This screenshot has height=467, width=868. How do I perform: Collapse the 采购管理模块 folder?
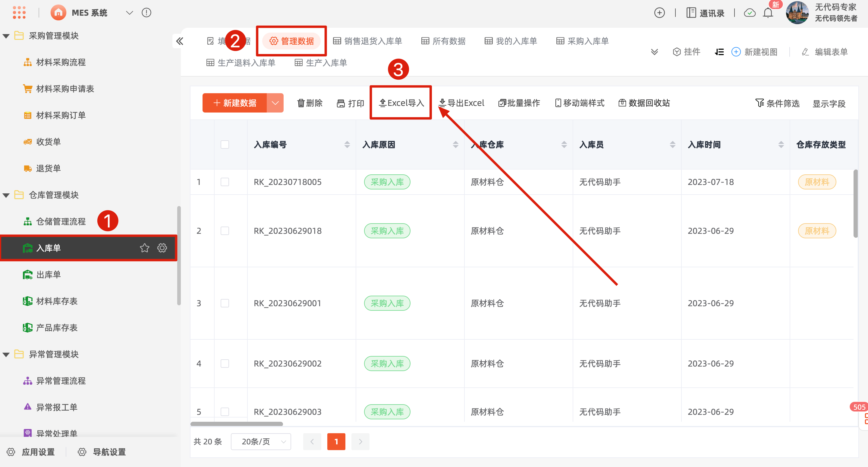6,36
